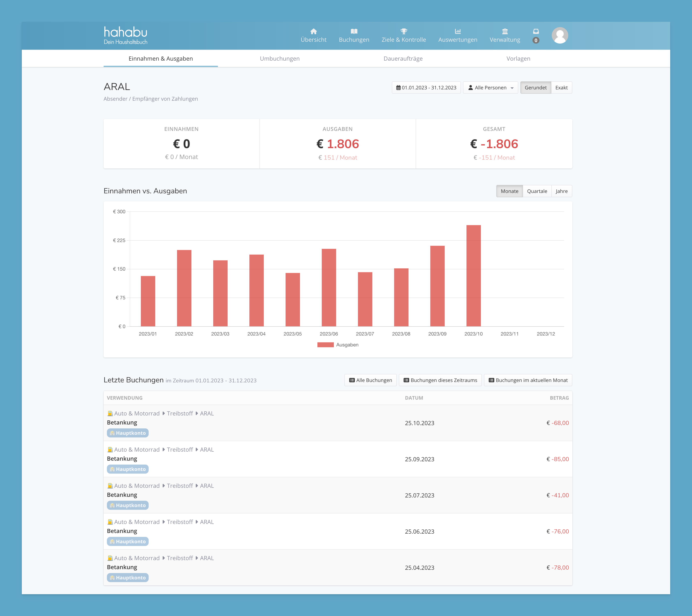Open date range picker 01.01.2023 - 31.12.2023

pos(426,88)
